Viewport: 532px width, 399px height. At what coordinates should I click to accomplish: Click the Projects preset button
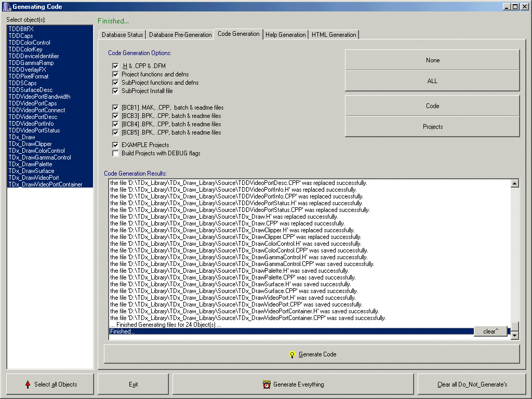432,127
